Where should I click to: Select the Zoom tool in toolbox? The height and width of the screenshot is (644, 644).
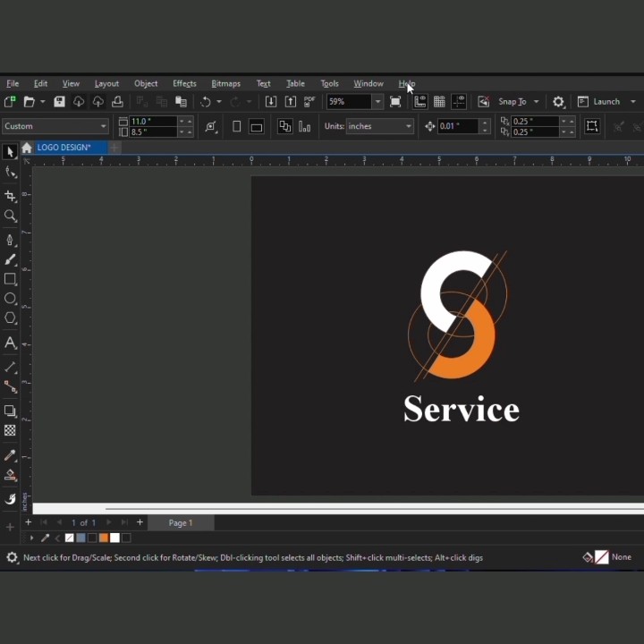10,216
